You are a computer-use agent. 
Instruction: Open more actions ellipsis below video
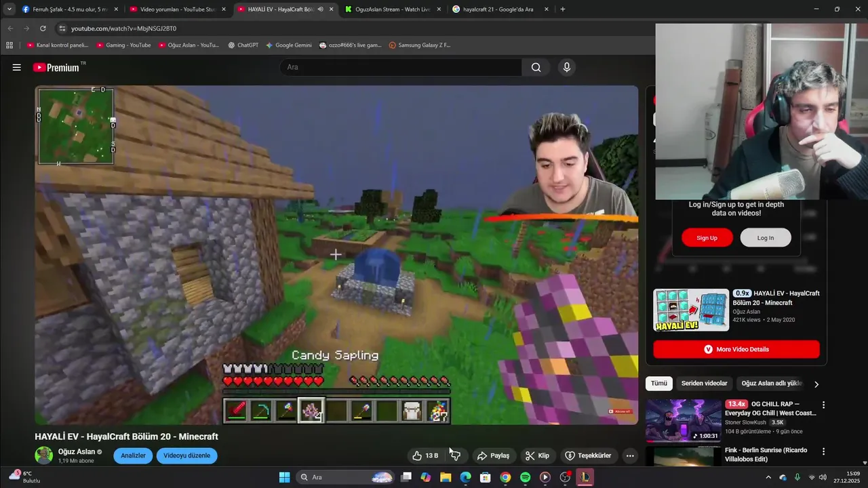630,455
